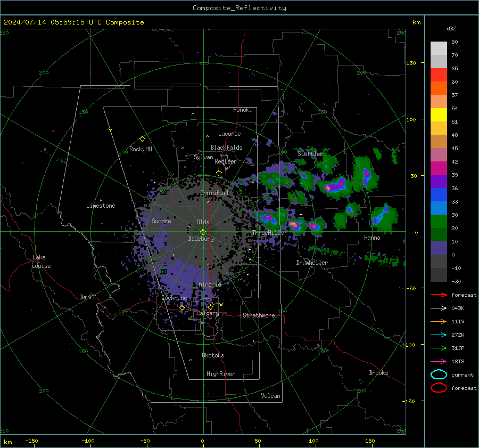Click the 80 value in dBZ legend

pos(455,42)
